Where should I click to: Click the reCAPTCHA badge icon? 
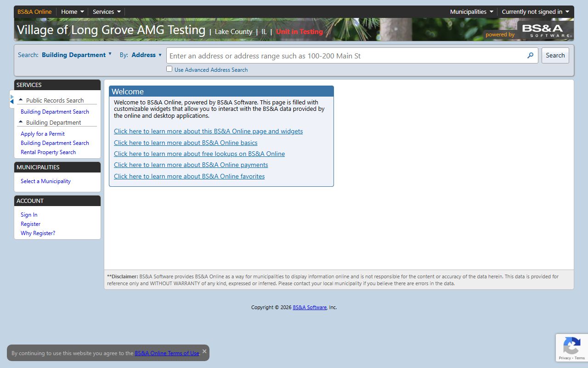(x=571, y=346)
